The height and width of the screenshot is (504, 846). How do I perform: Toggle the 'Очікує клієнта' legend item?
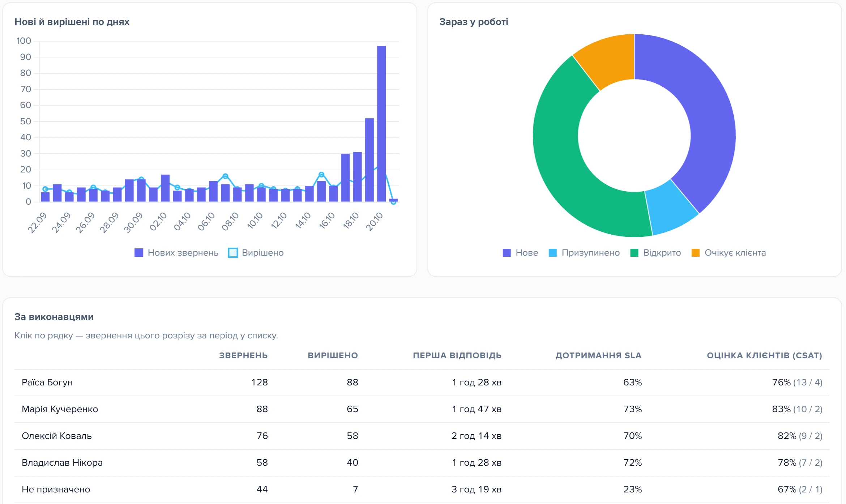click(728, 253)
